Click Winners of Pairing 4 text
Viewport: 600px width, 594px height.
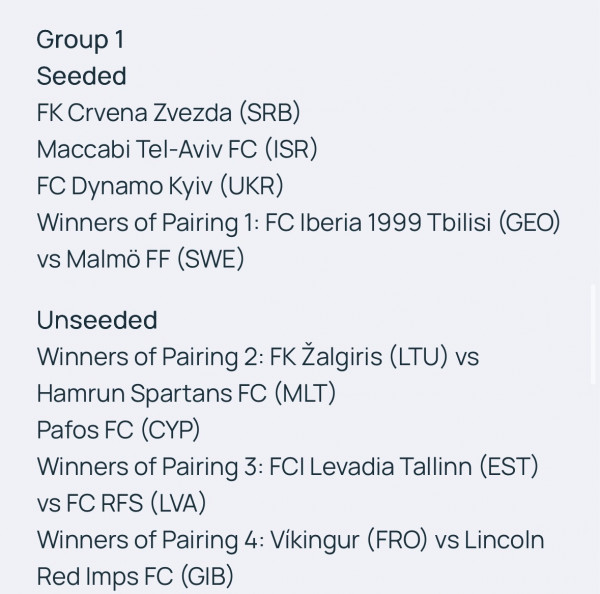tap(150, 540)
